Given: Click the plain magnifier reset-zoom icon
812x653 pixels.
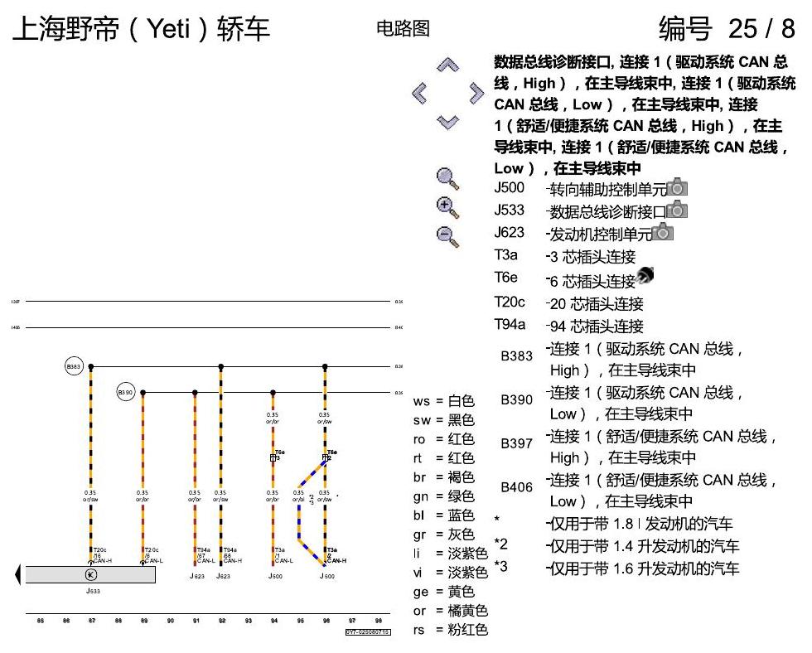Looking at the screenshot, I should coord(447,179).
